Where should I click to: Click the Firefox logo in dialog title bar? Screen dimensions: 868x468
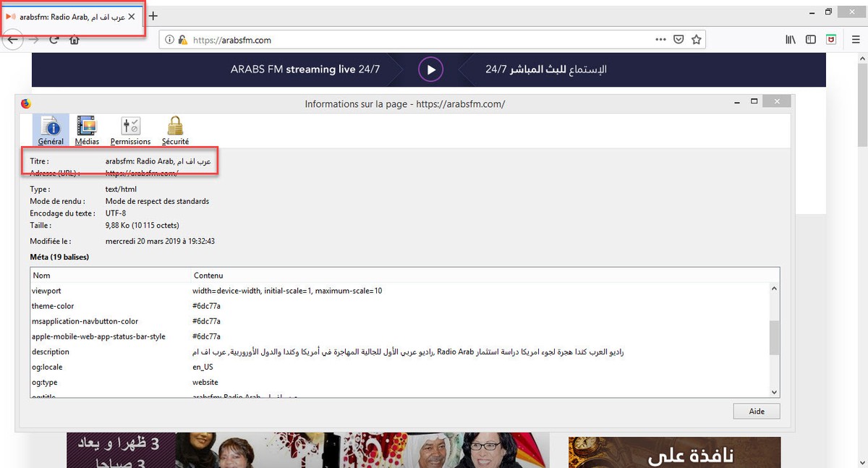pos(26,103)
